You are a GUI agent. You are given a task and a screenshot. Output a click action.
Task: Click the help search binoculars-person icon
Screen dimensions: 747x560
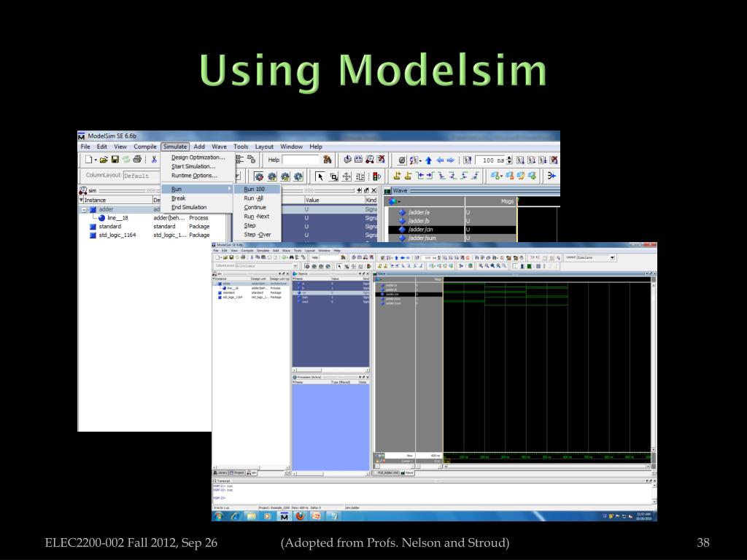[x=328, y=160]
